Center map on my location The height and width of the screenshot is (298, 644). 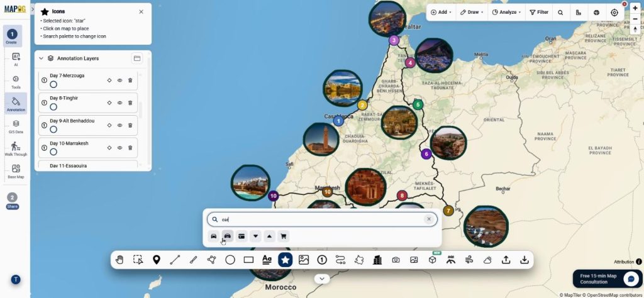pos(614,13)
